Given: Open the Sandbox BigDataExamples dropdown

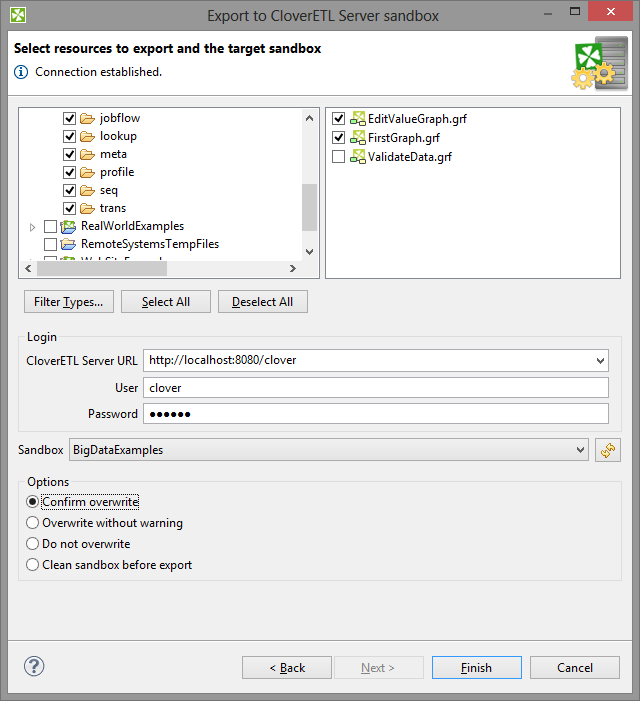Looking at the screenshot, I should (x=328, y=450).
